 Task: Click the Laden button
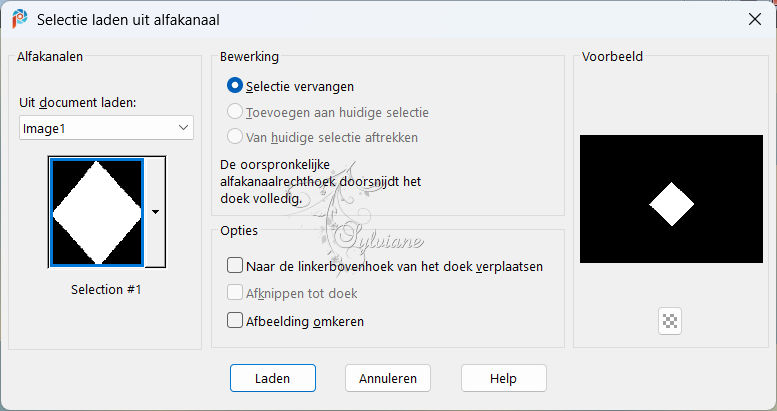(273, 378)
